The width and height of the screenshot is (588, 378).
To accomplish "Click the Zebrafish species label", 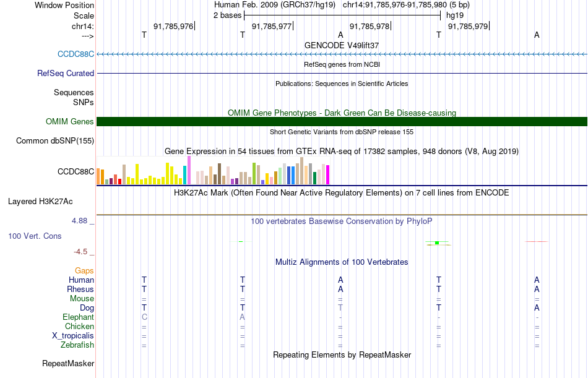I will click(x=77, y=345).
